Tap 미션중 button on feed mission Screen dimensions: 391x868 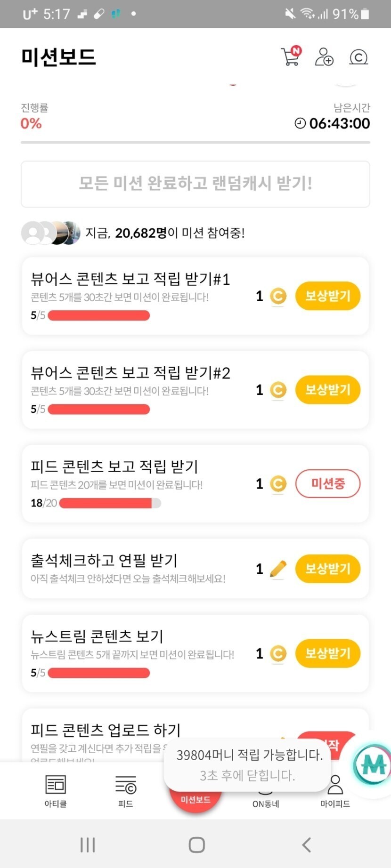pyautogui.click(x=327, y=483)
